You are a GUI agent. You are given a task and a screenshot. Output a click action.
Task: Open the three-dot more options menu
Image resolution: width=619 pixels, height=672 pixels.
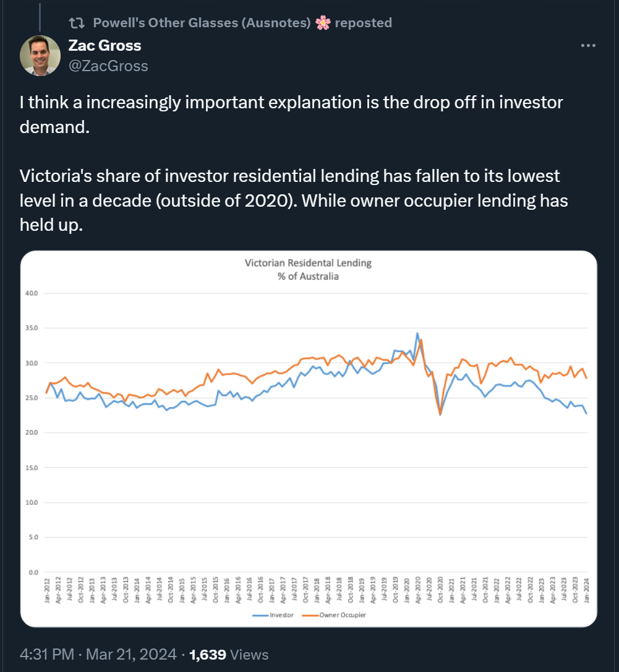click(x=587, y=45)
